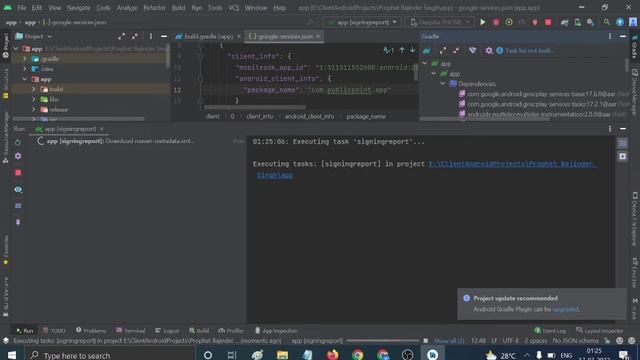Open the Event Log
640x360 pixels.
(550, 331)
